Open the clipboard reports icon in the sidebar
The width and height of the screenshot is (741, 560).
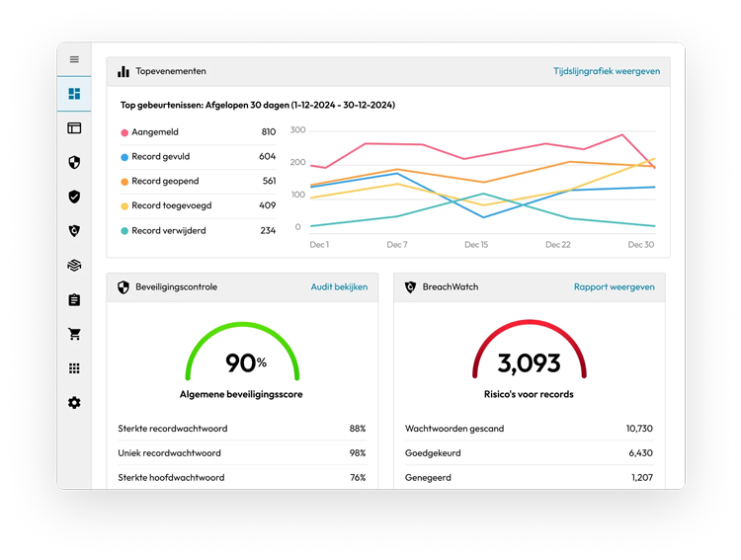click(74, 299)
